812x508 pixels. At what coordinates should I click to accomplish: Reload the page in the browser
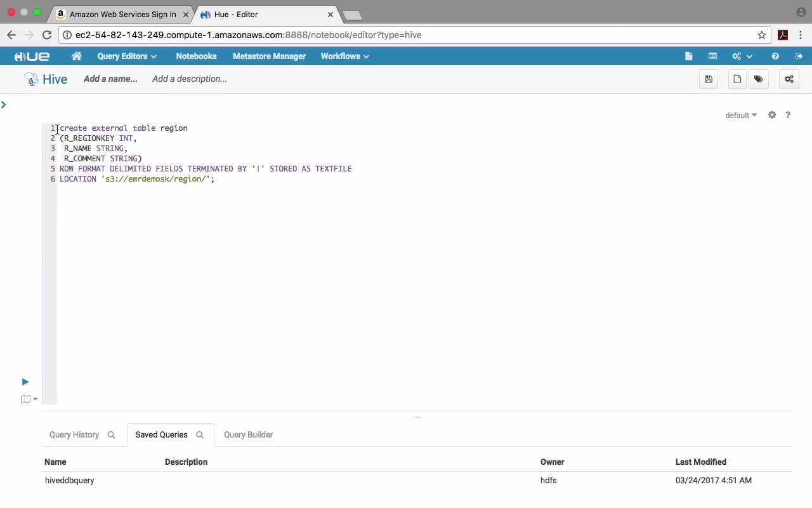tap(47, 35)
